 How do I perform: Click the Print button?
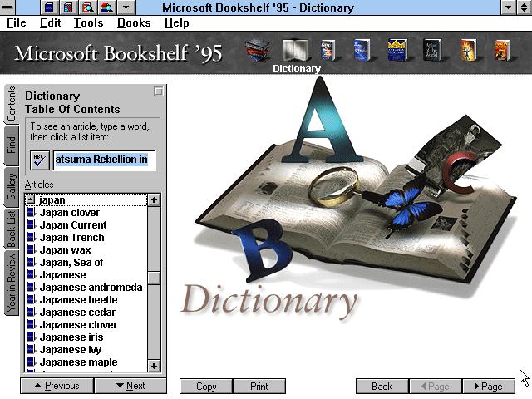pos(259,386)
